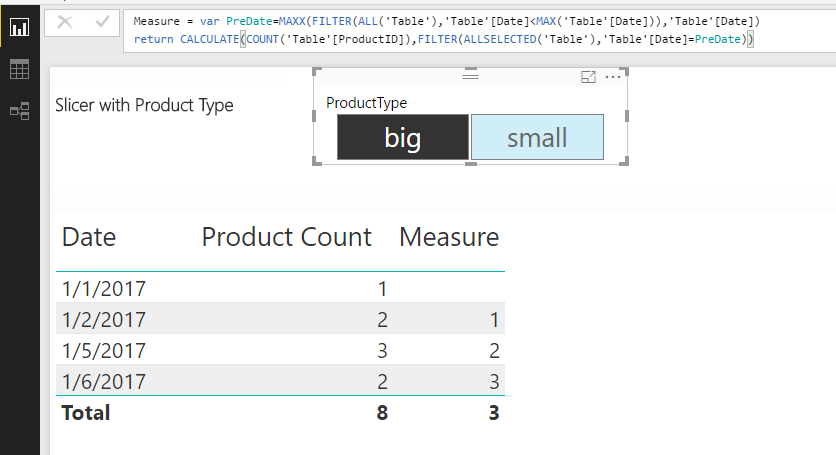Click the Focus mode icon on the slicer
836x455 pixels.
(588, 77)
